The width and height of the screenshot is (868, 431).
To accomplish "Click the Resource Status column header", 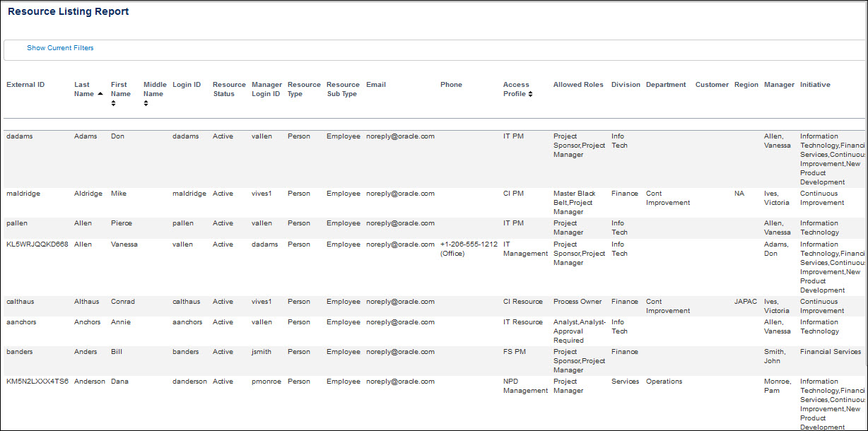I will click(x=229, y=89).
